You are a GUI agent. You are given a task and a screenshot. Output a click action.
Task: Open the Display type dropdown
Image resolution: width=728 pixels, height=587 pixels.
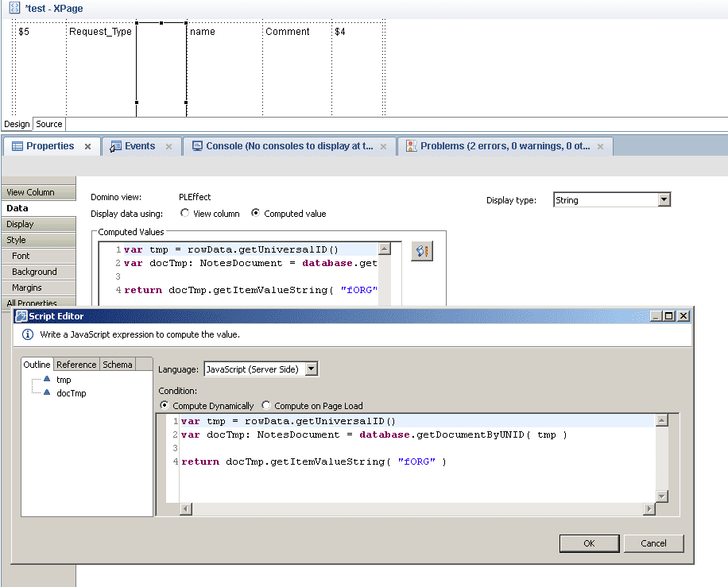click(664, 200)
